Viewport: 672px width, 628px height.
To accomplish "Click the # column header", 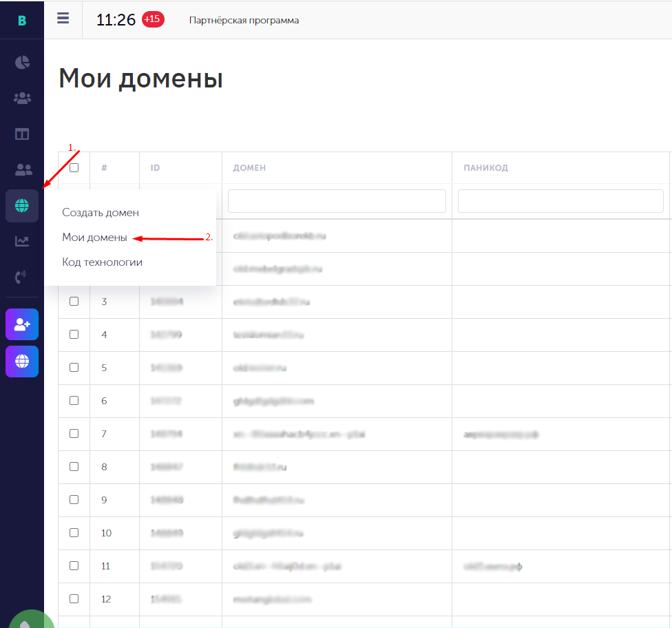I will coord(104,168).
